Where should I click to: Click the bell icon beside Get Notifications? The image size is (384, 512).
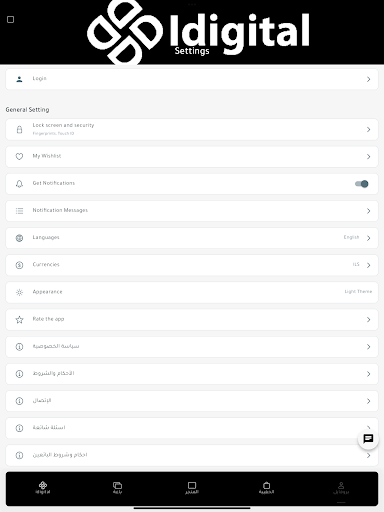tap(19, 184)
